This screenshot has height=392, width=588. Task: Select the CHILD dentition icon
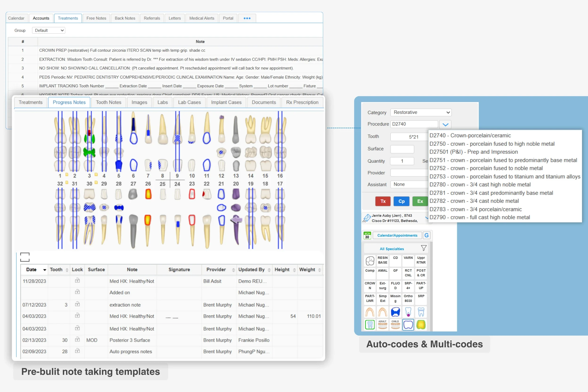click(396, 325)
